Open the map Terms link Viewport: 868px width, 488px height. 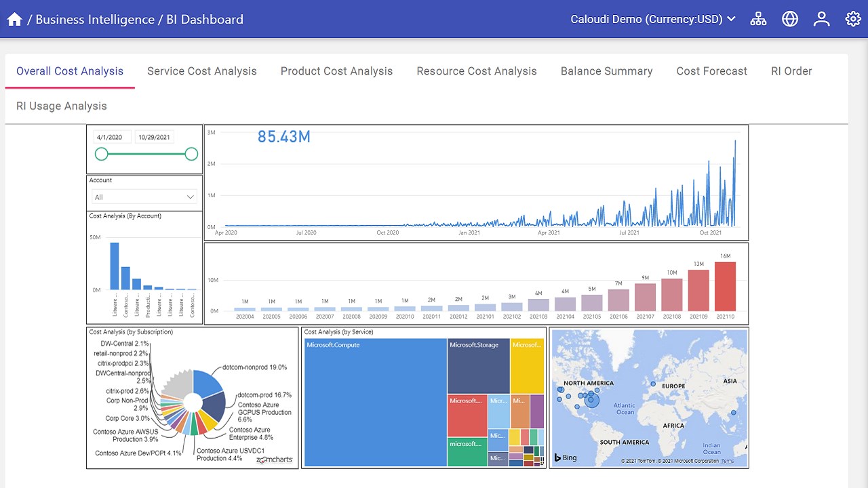[728, 461]
